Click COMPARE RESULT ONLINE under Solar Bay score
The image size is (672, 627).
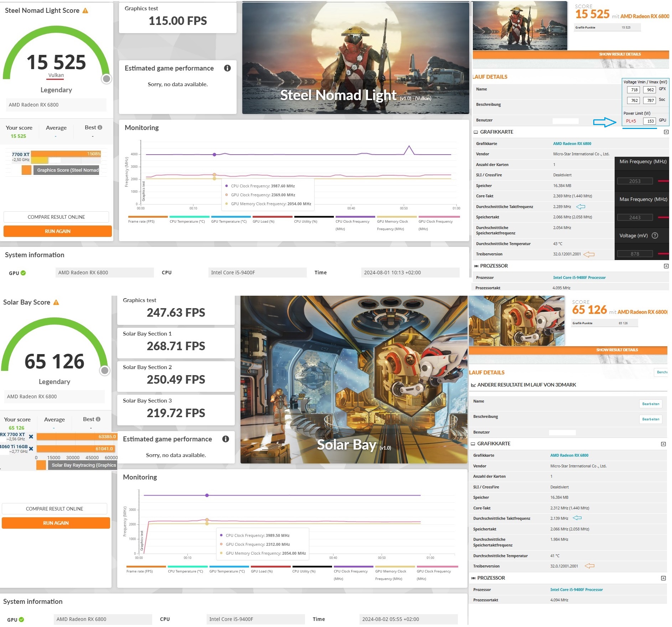(x=55, y=509)
